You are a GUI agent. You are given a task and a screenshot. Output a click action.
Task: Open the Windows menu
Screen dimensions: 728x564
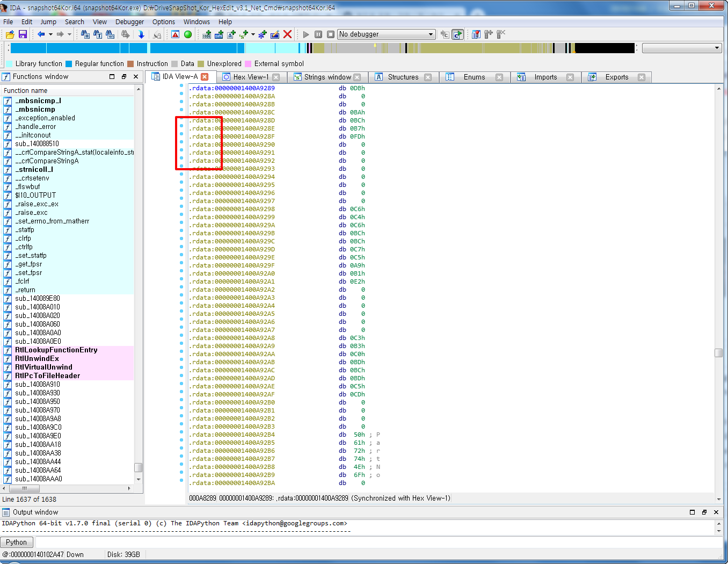coord(196,22)
